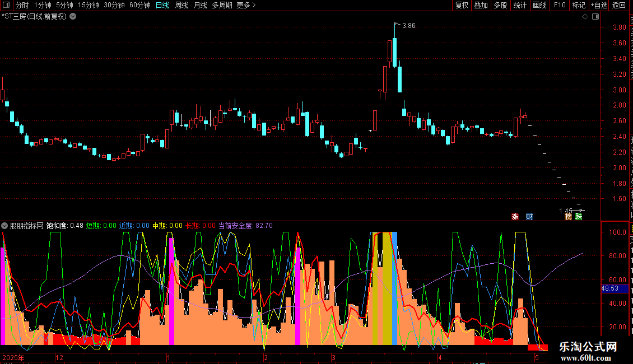This screenshot has width=633, height=364.
Task: Click the diamond icon in main chart
Action: [585, 17]
